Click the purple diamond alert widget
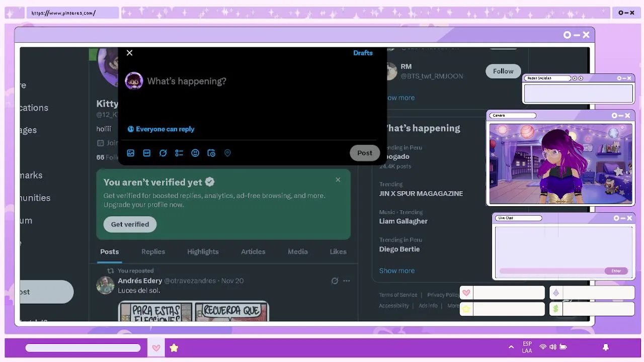This screenshot has width=644, height=362. (592, 293)
